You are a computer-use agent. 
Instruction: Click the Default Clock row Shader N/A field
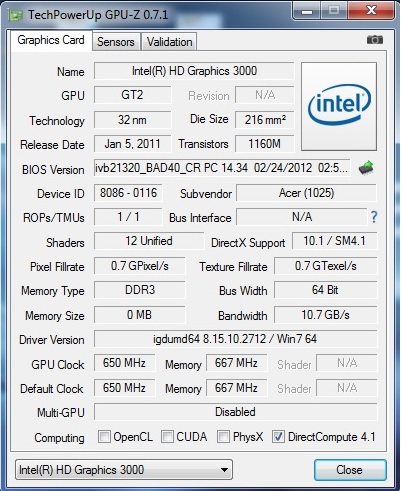347,388
